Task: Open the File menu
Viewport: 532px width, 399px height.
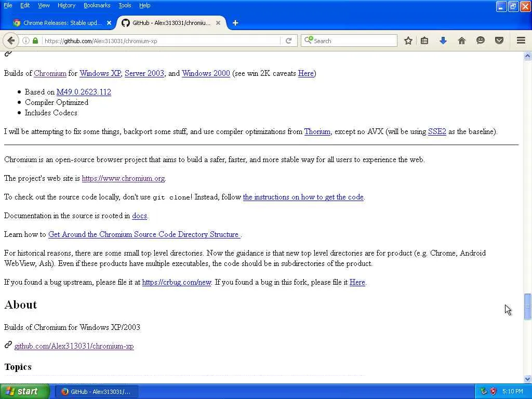Action: pos(8,5)
